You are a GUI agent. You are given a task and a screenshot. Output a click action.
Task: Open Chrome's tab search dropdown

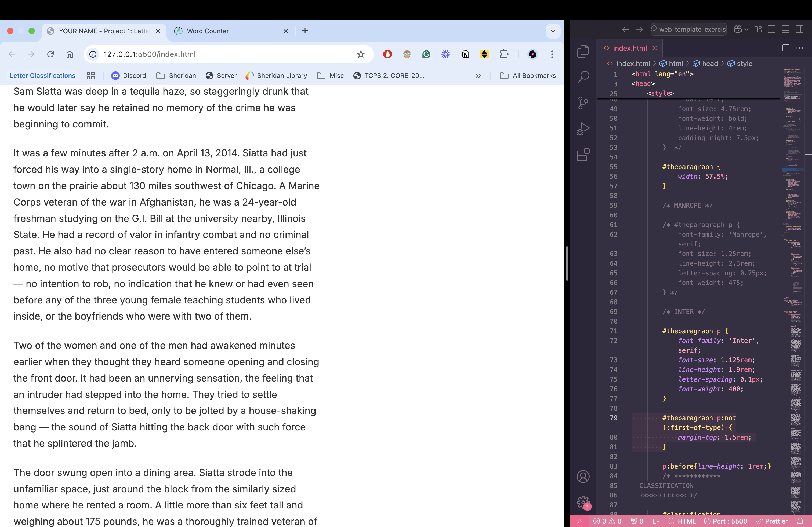click(553, 31)
